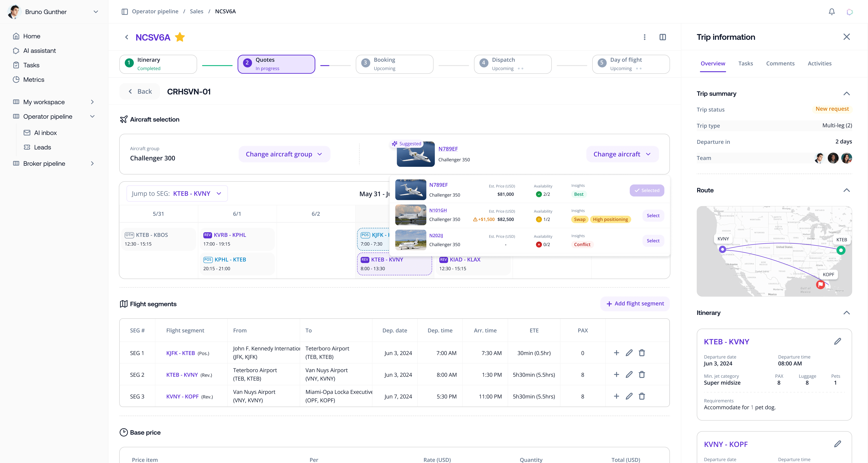The width and height of the screenshot is (868, 463).
Task: Add a row after SEG 1
Action: coord(616,353)
